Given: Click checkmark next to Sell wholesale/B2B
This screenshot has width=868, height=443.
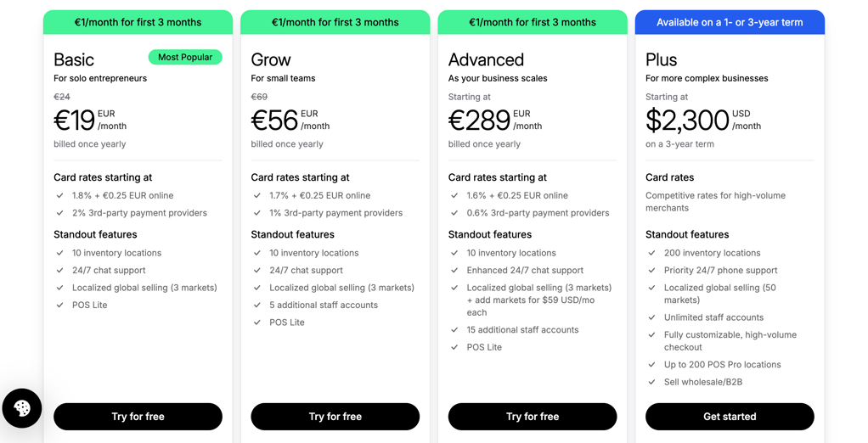Looking at the screenshot, I should (652, 382).
